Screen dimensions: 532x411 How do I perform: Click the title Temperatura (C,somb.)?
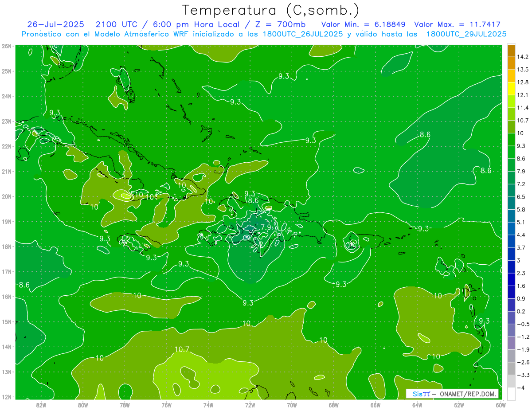271,10
